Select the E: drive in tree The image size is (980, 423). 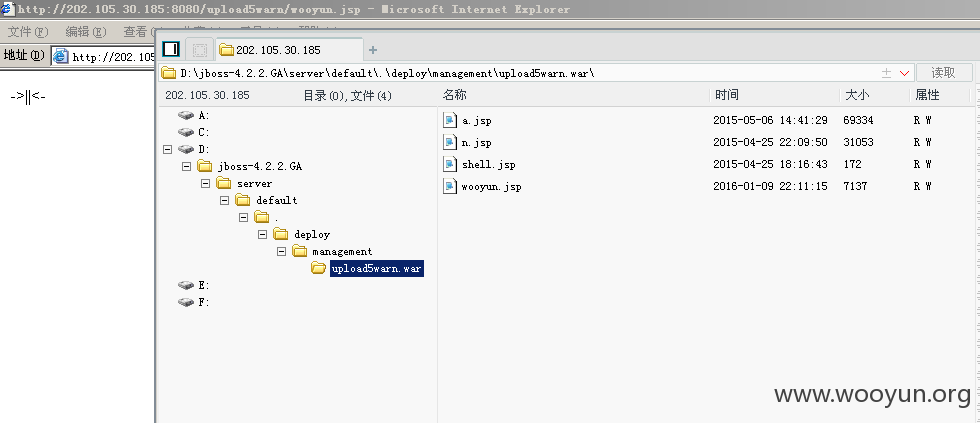pos(204,286)
